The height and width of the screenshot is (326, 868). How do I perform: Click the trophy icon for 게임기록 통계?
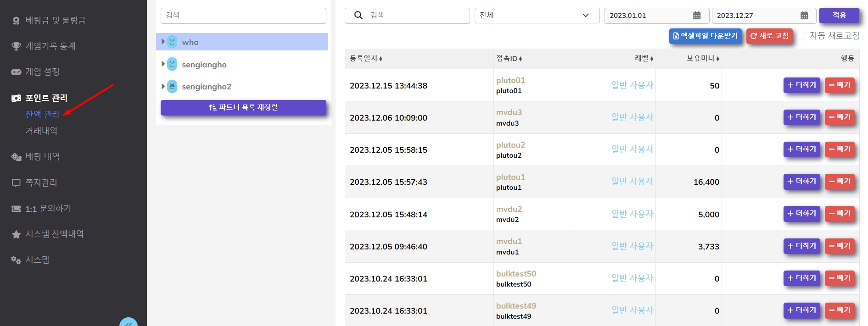16,46
